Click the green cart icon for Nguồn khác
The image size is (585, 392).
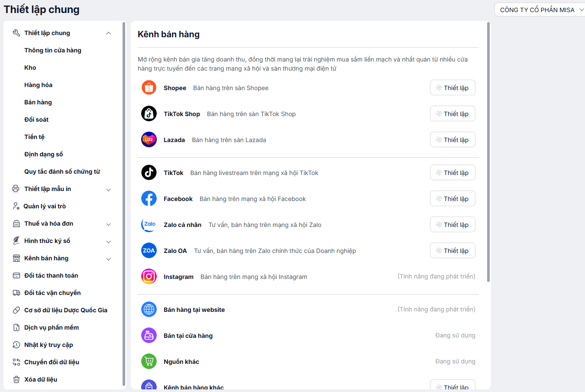click(x=149, y=361)
